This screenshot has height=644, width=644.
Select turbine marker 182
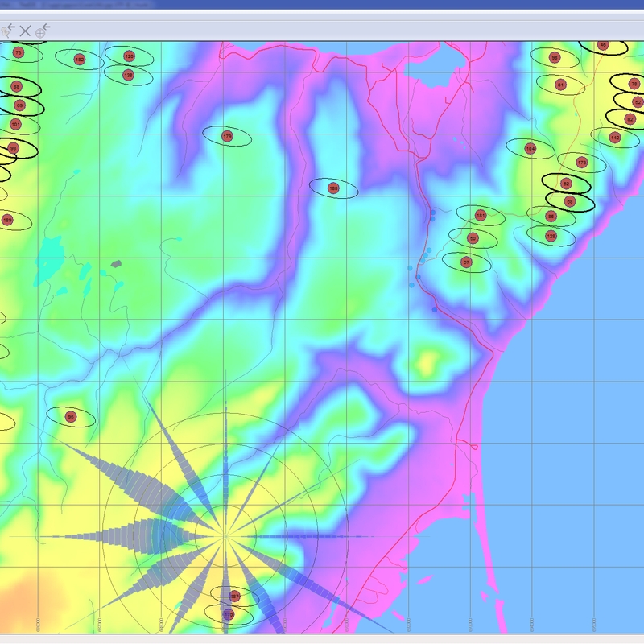click(x=79, y=60)
